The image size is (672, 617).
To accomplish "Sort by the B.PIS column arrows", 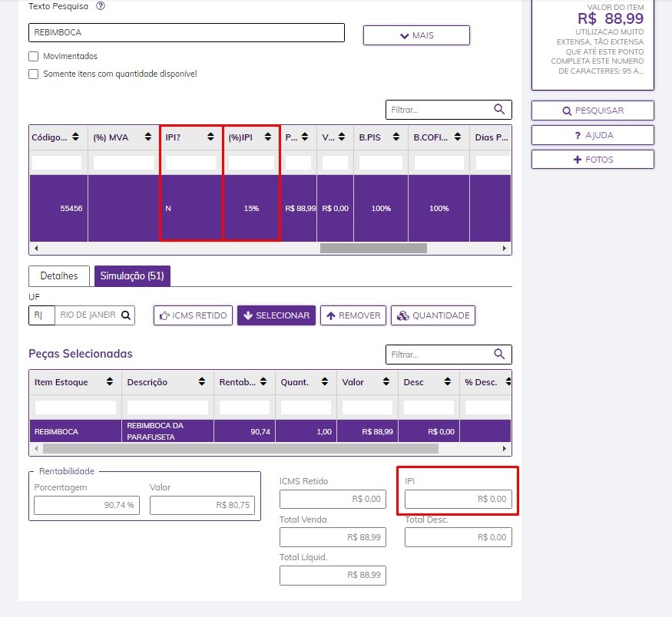I will tap(396, 137).
